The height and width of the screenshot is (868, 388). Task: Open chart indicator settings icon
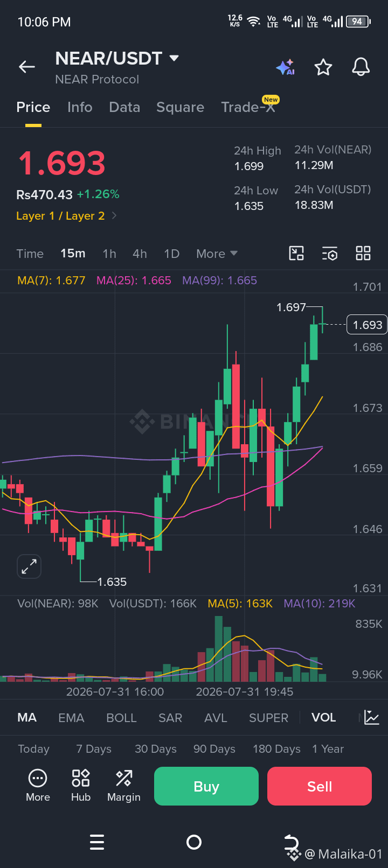[x=330, y=253]
